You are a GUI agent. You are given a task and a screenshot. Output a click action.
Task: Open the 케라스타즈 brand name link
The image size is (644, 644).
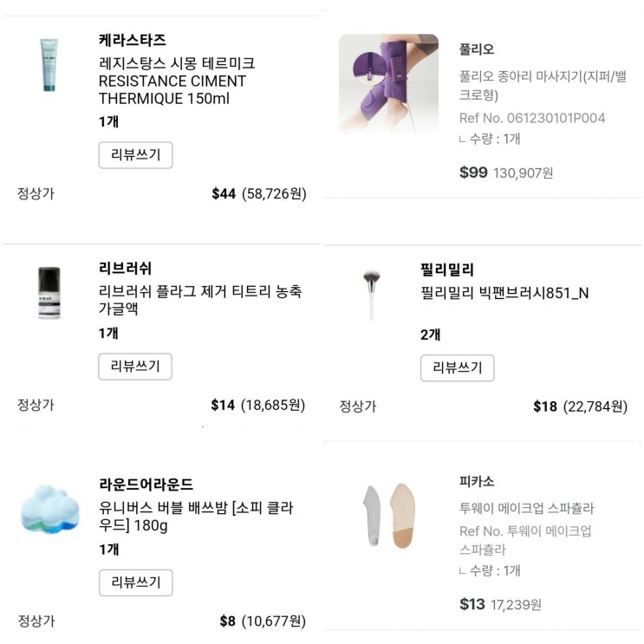(133, 40)
